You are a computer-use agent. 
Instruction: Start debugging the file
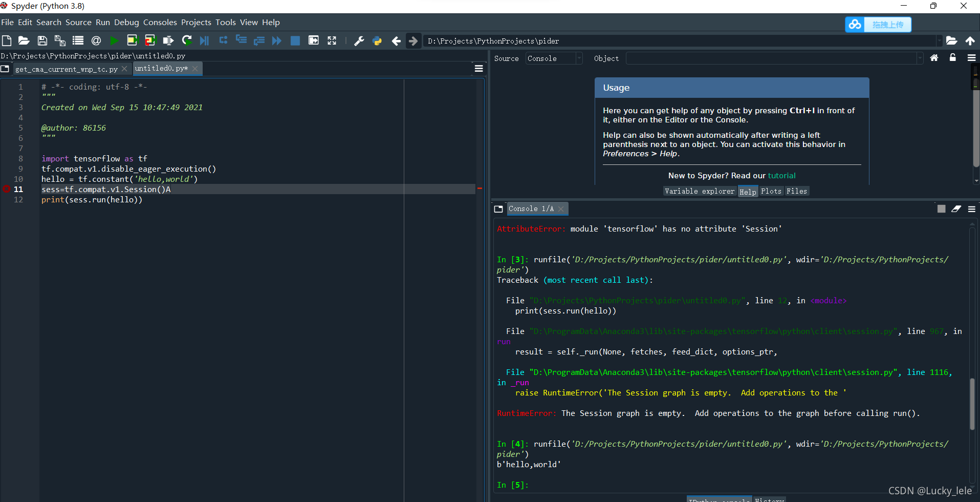point(204,40)
